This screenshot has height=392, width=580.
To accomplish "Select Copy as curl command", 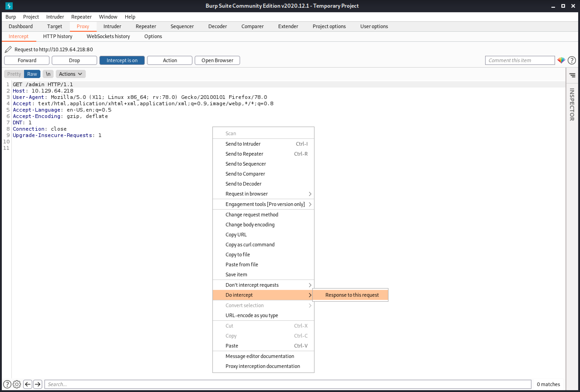I will [x=263, y=245].
